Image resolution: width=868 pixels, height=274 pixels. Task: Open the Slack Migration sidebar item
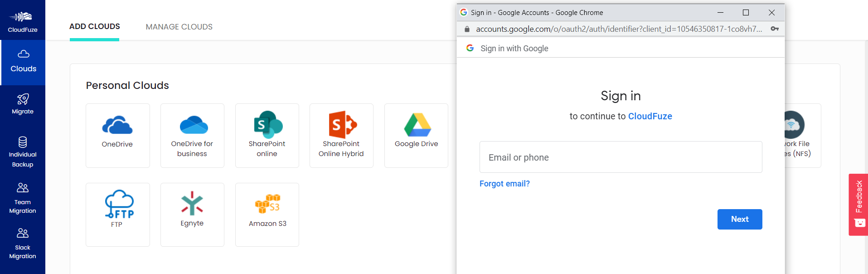23,244
